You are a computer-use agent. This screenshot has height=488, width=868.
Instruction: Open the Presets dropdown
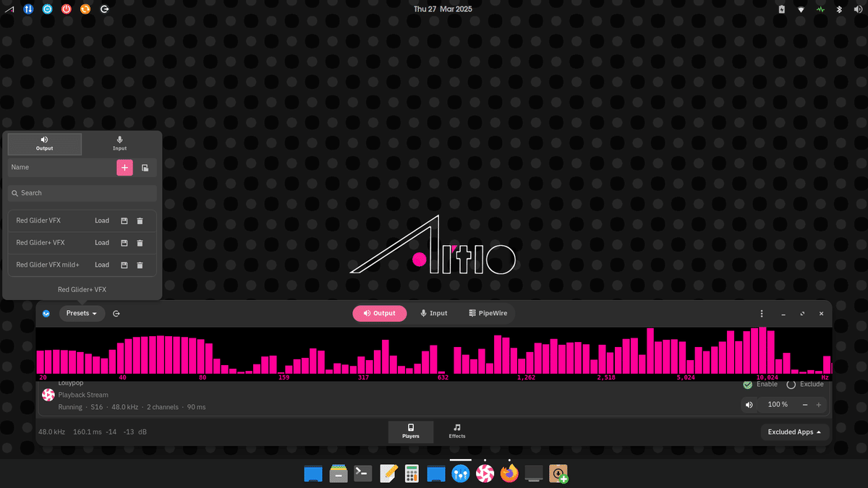coord(81,313)
